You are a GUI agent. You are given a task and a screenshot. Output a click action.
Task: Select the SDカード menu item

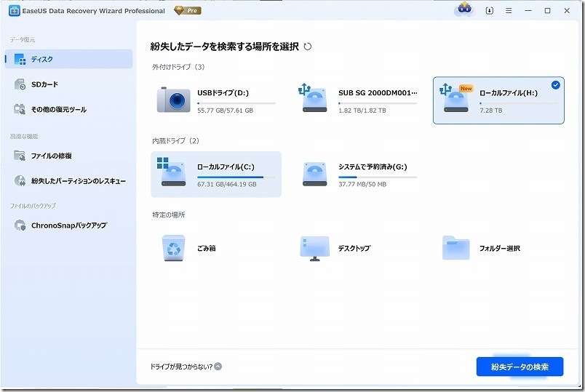[x=68, y=84]
